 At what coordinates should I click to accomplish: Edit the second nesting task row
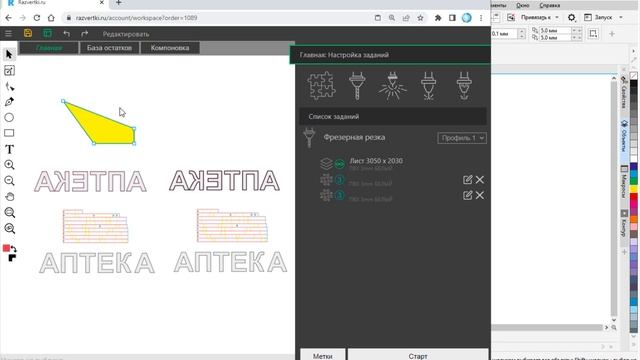[x=467, y=196]
